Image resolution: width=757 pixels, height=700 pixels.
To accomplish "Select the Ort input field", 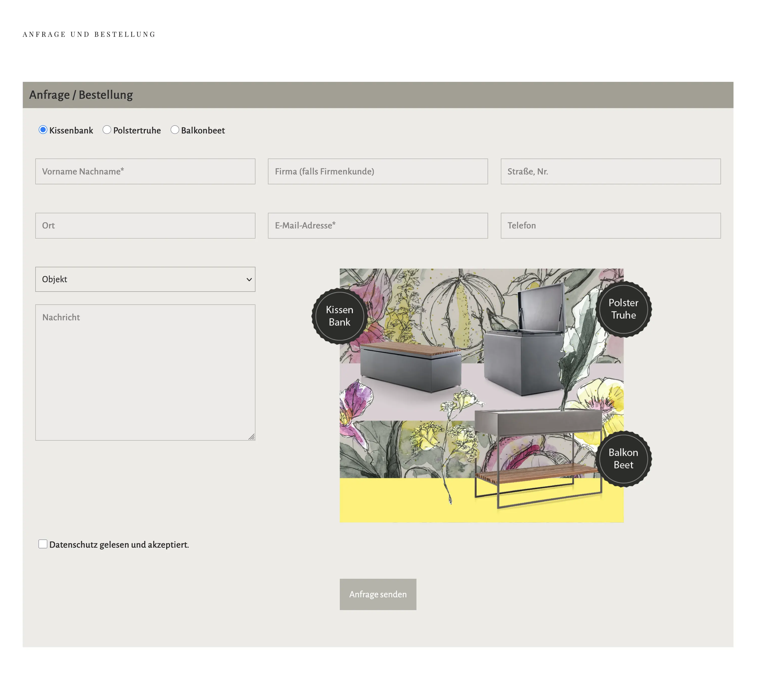I will (x=145, y=226).
